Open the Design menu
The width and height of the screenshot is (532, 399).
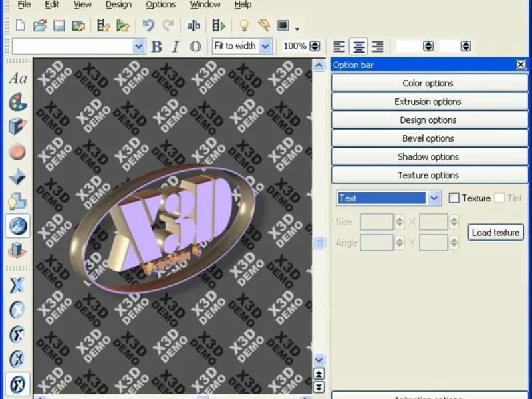[118, 5]
